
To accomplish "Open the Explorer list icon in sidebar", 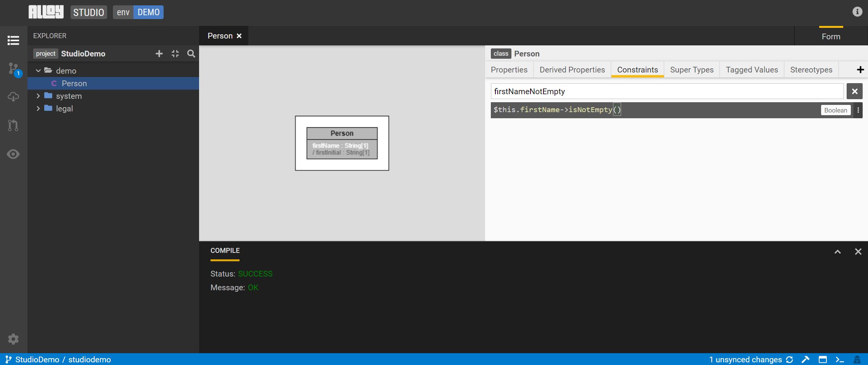I will click(13, 40).
